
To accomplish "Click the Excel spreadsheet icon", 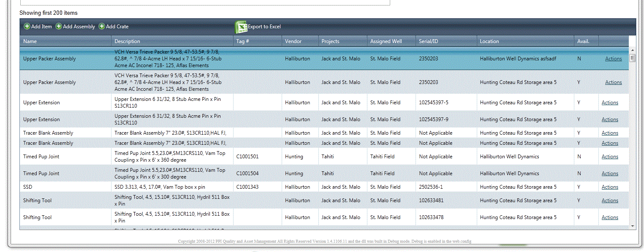I will tap(241, 27).
